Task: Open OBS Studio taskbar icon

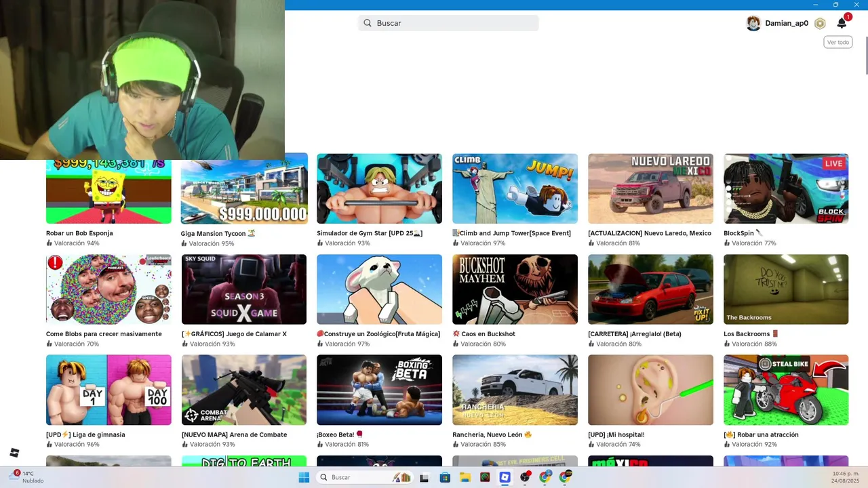Action: 526,477
